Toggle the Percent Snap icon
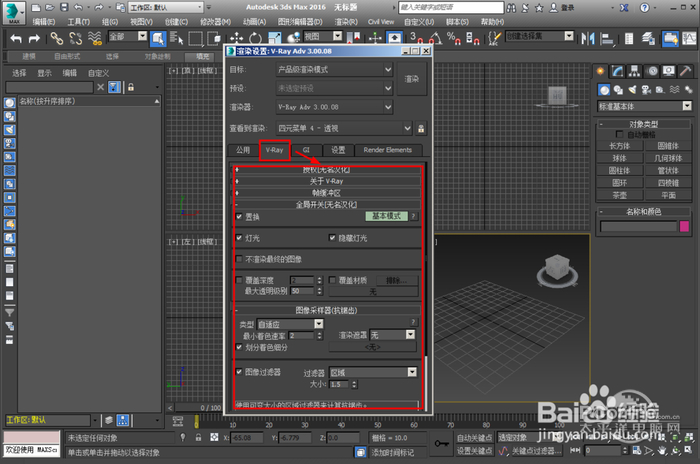Image resolution: width=700 pixels, height=464 pixels. pos(454,38)
